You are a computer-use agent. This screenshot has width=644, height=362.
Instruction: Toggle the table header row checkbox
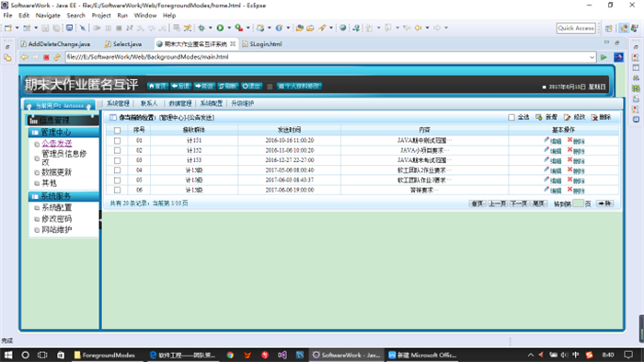tap(118, 130)
